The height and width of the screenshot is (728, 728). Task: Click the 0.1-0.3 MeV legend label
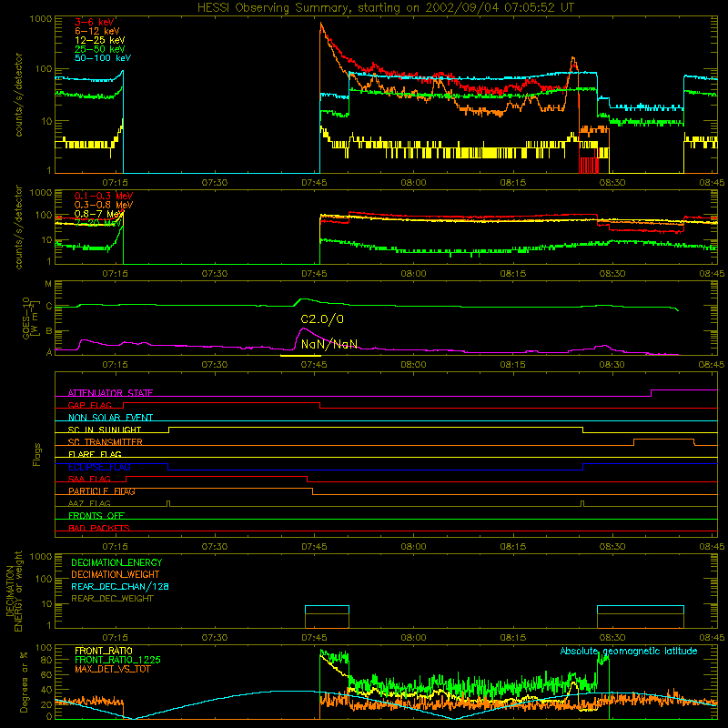(104, 196)
